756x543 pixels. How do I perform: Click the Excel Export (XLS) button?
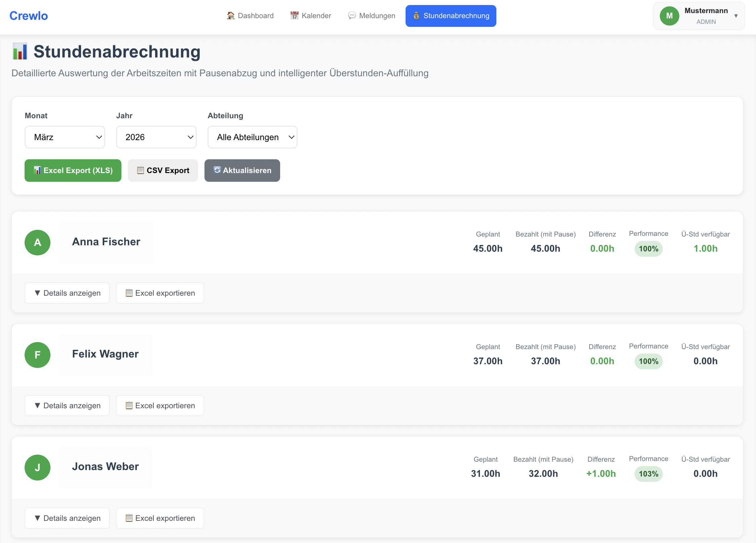(x=73, y=170)
